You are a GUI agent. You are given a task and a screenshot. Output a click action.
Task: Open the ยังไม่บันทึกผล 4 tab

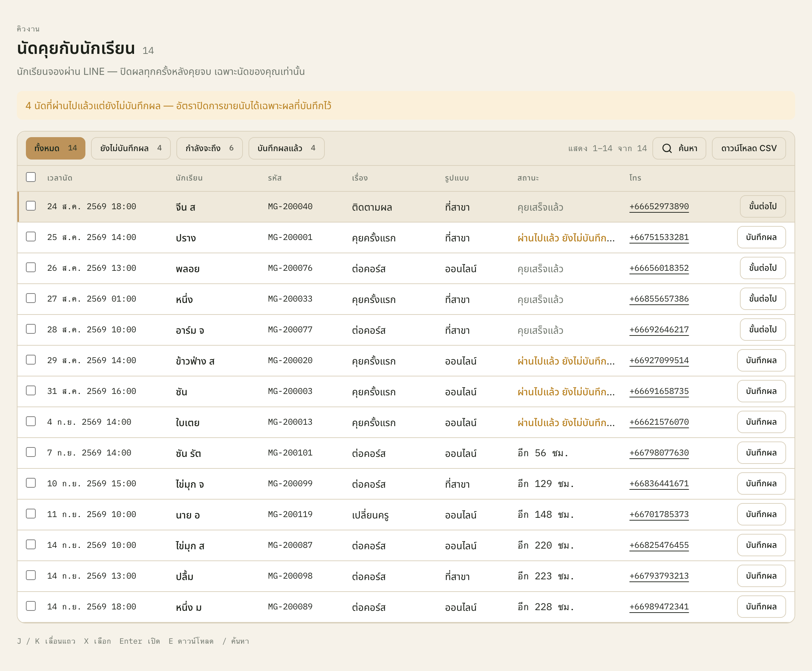pos(131,148)
